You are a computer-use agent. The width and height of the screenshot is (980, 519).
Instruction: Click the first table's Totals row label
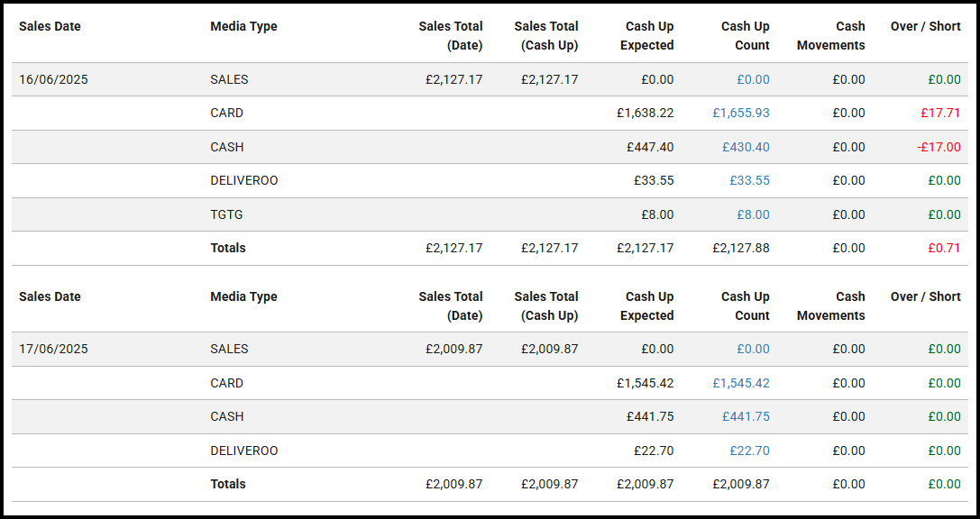228,248
